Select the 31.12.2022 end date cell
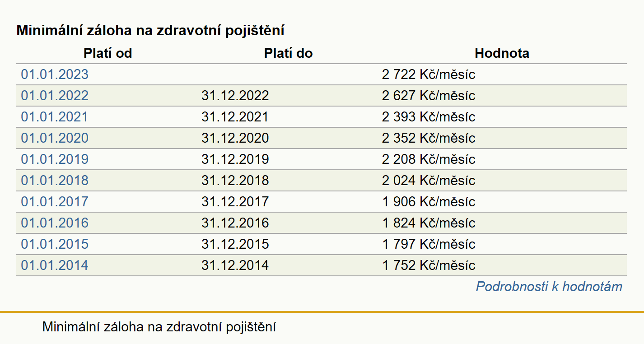Image resolution: width=644 pixels, height=344 pixels. point(235,96)
